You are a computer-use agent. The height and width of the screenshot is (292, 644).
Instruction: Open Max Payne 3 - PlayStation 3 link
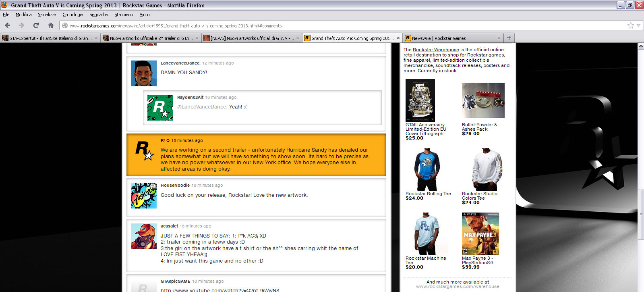[478, 260]
